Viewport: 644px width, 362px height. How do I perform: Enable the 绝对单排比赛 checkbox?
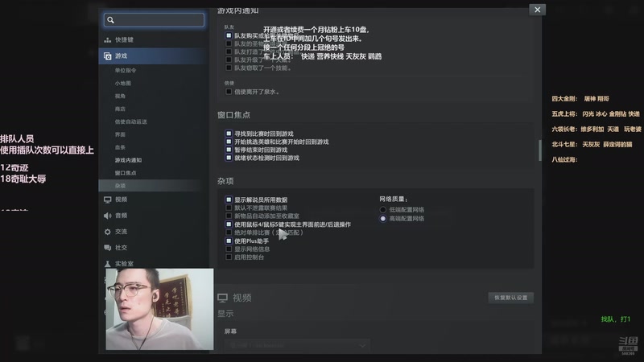pyautogui.click(x=229, y=232)
